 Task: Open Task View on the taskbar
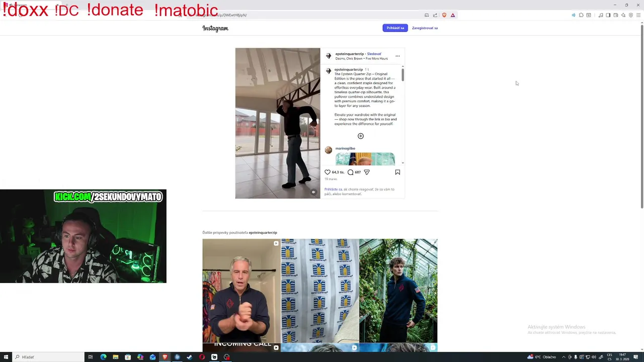[x=91, y=357]
